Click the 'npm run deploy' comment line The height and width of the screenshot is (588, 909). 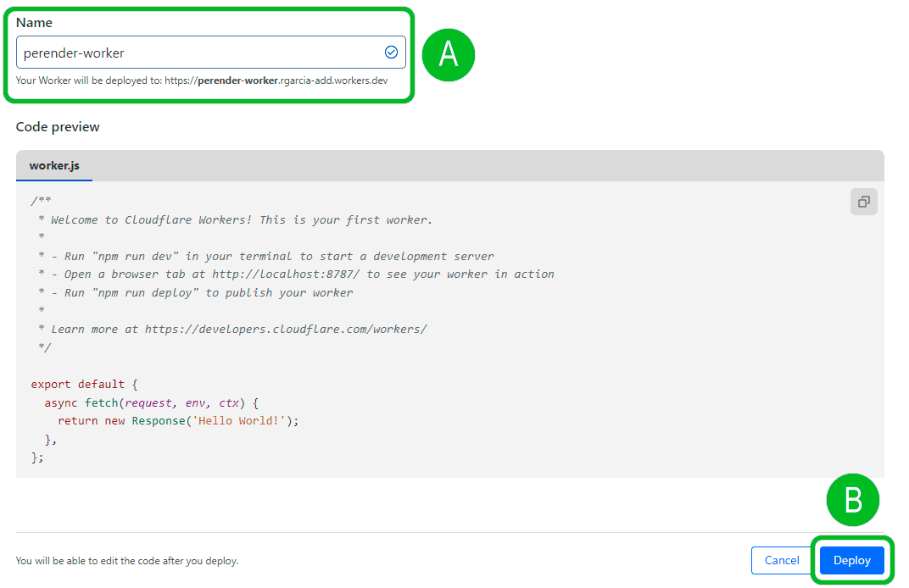pyautogui.click(x=195, y=292)
